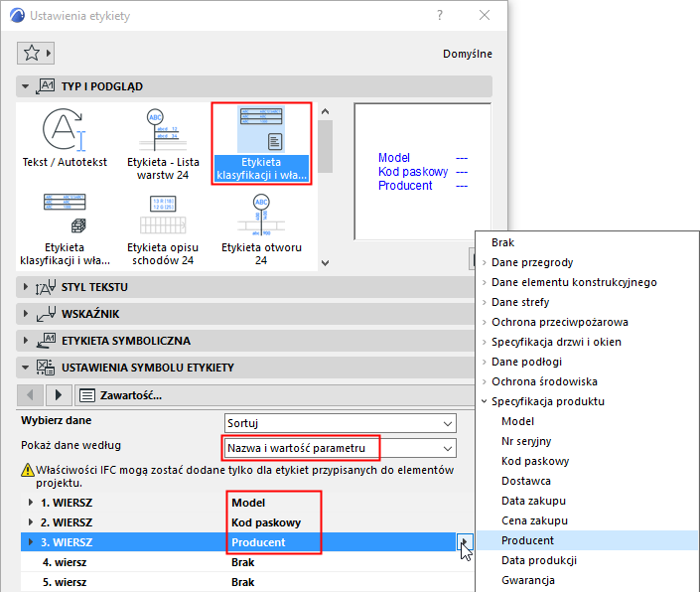Image resolution: width=700 pixels, height=592 pixels.
Task: Click the label preview box
Action: 422,172
